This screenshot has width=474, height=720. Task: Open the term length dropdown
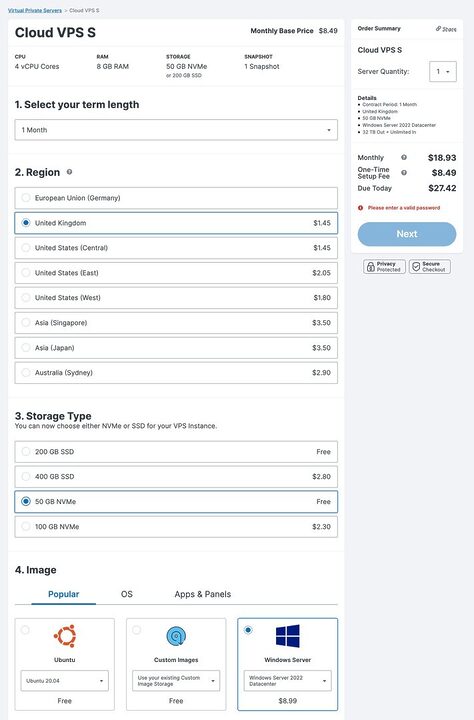click(176, 130)
